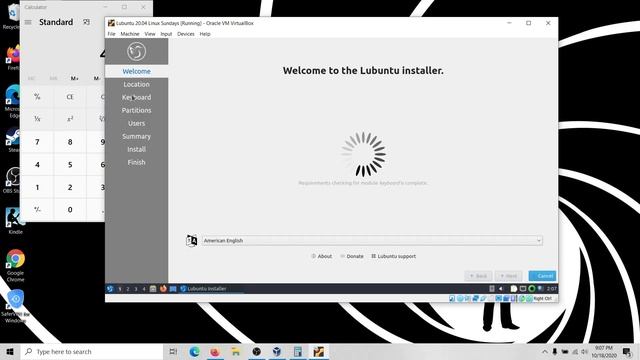Open VirtualBox Manager cube icon on taskbar
The height and width of the screenshot is (360, 640).
[x=277, y=351]
